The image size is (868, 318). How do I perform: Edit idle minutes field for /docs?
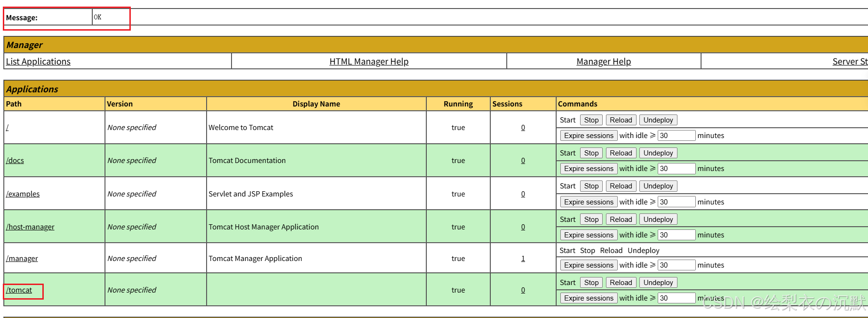(677, 169)
